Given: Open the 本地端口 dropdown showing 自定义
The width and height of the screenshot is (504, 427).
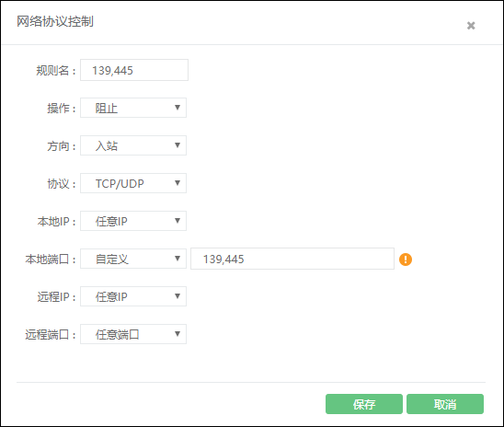Looking at the screenshot, I should pyautogui.click(x=133, y=259).
